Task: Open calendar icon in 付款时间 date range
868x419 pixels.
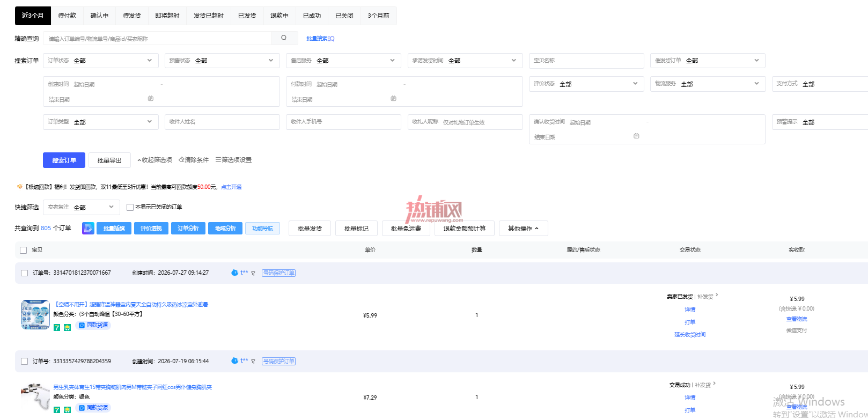Action: coord(393,99)
